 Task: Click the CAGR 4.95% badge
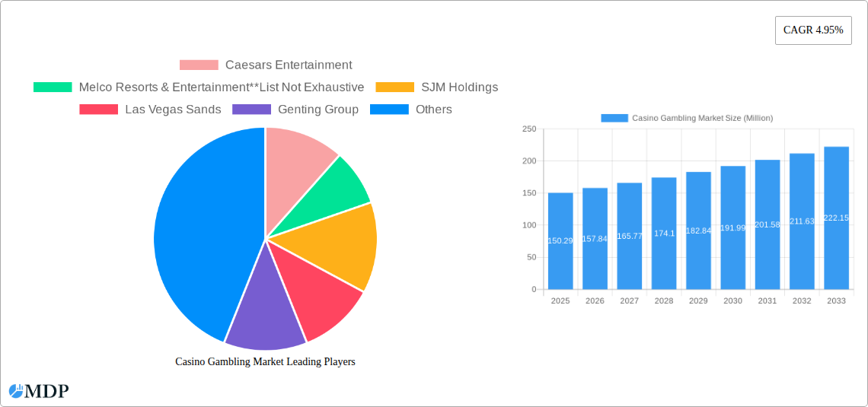pos(812,30)
